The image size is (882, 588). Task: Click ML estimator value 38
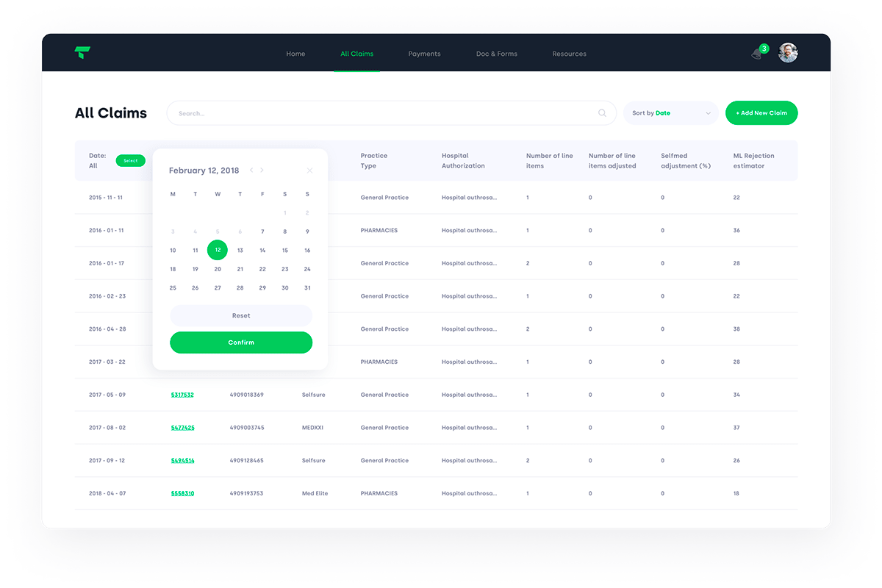[x=736, y=329]
